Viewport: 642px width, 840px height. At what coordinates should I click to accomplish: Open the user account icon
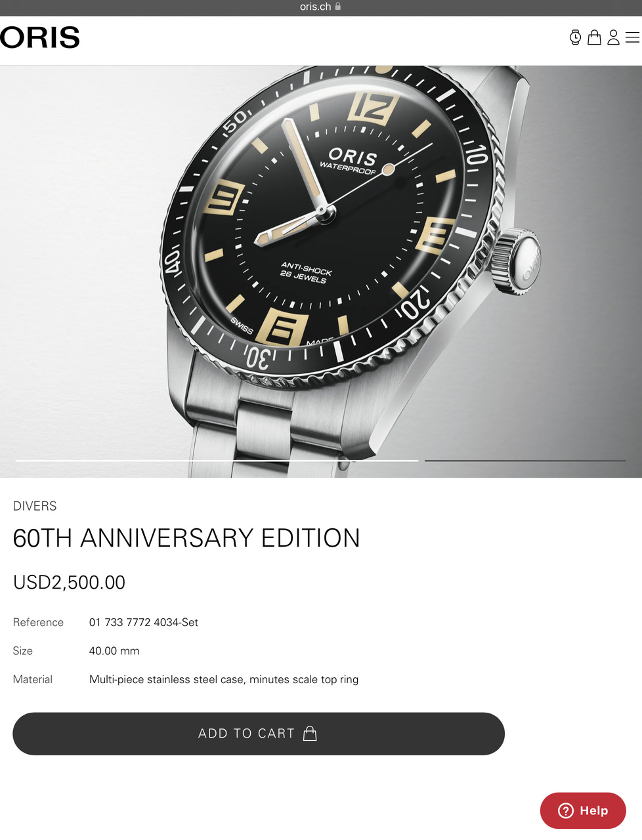pos(613,37)
